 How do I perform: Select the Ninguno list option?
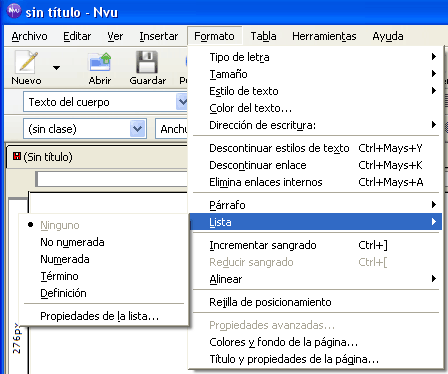104,225
